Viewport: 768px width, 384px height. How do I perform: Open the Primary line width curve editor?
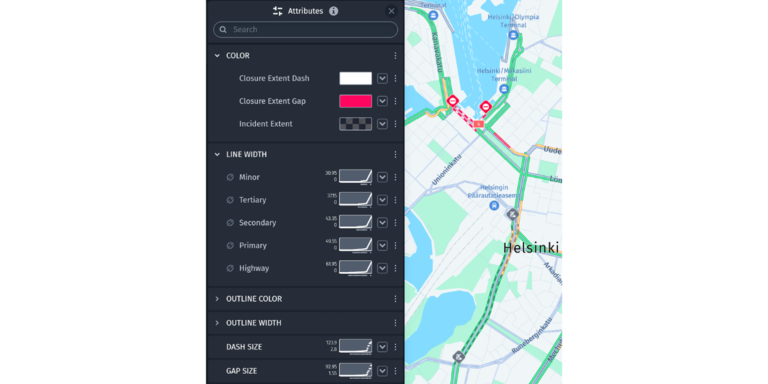tap(356, 245)
